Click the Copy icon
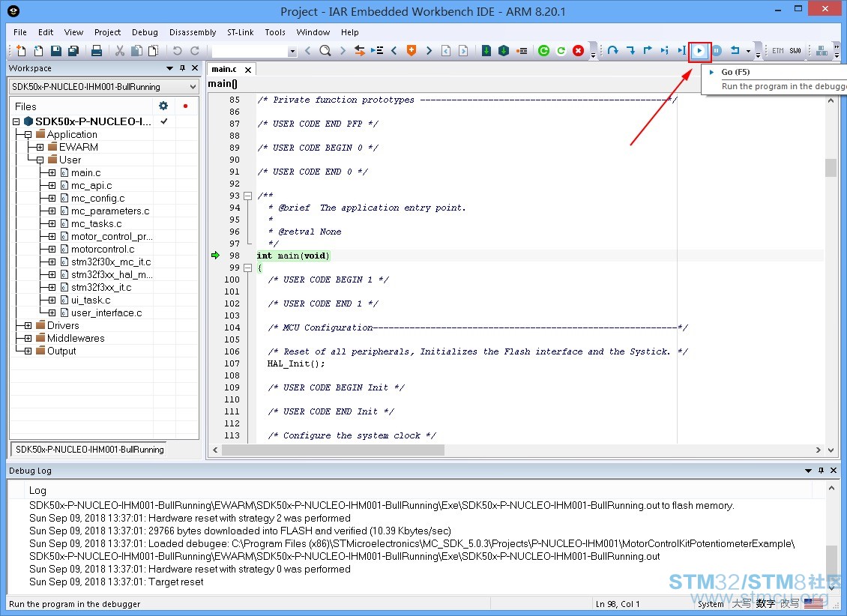Image resolution: width=847 pixels, height=616 pixels. pos(136,51)
